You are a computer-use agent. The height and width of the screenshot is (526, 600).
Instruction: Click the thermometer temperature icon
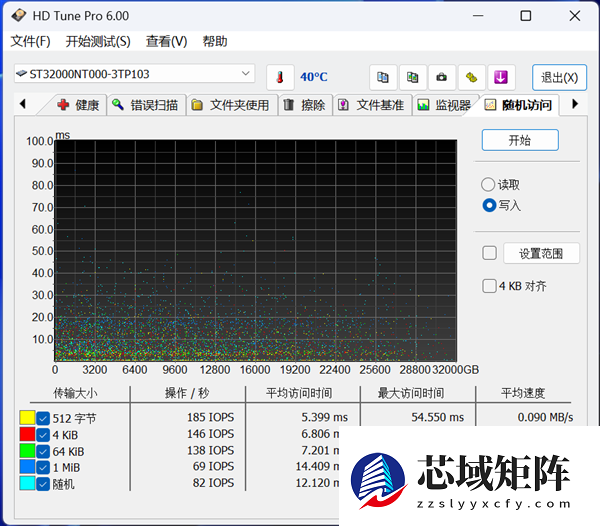tap(280, 77)
